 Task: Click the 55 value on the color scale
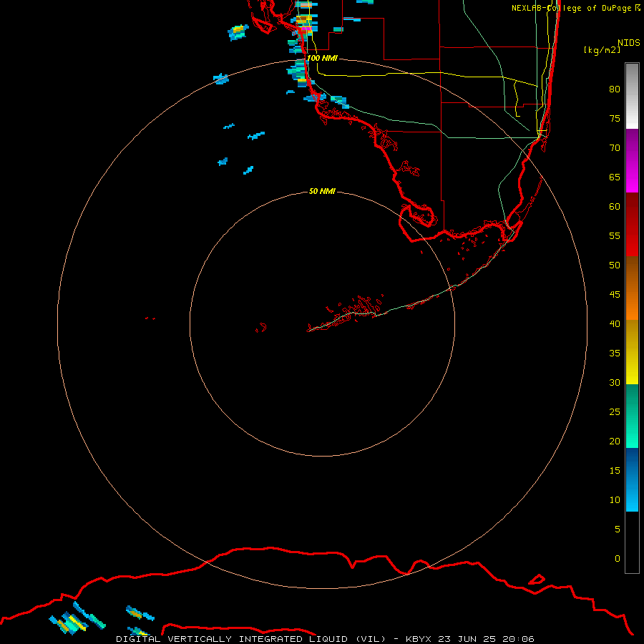click(x=615, y=235)
